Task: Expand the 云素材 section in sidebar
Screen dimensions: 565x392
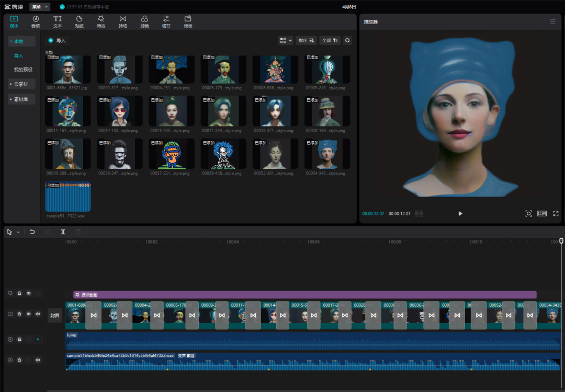Action: [x=21, y=84]
